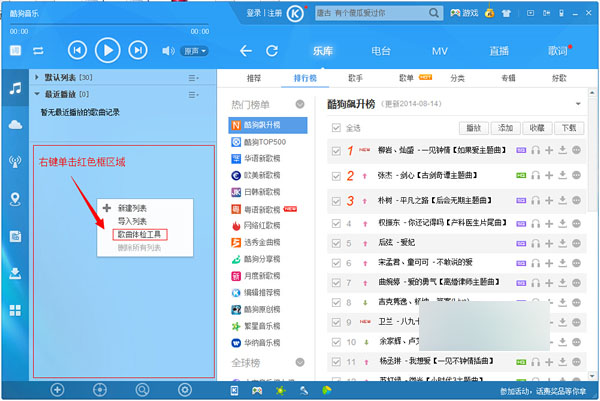Click the 添加 button above the chart
This screenshot has width=600, height=401.
tap(505, 128)
